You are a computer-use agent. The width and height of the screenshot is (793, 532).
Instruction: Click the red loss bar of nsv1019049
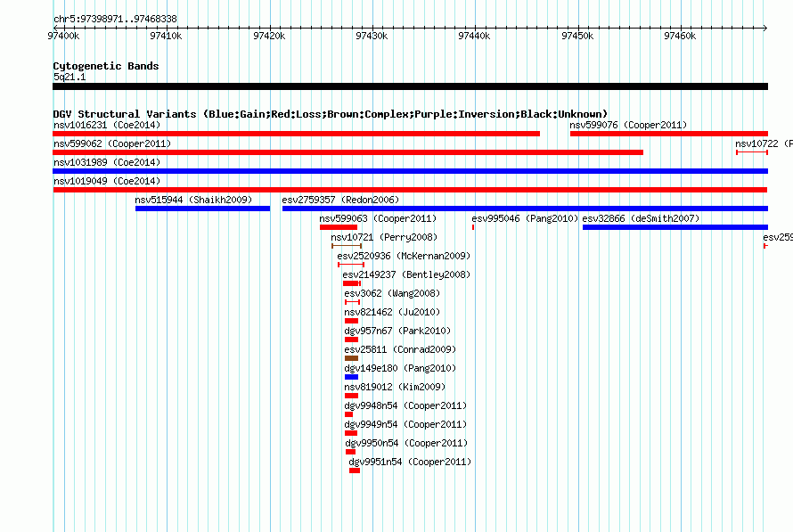click(x=410, y=190)
